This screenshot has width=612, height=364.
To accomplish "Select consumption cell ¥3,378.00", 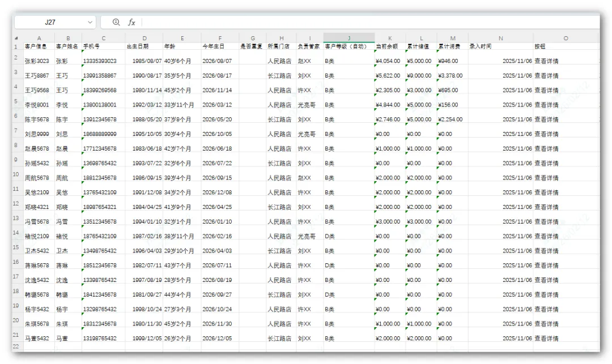I will click(452, 72).
